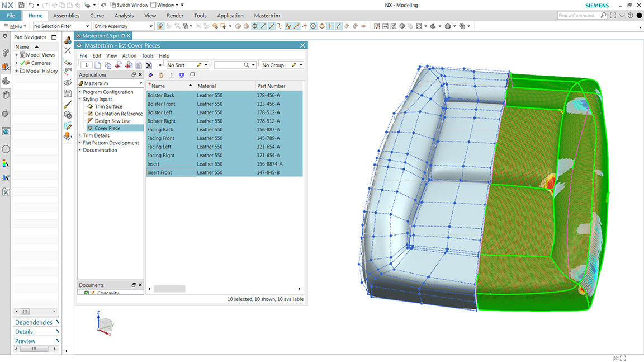Toggle the Cameras green checkmark
The width and height of the screenshot is (644, 362).
pyautogui.click(x=22, y=63)
